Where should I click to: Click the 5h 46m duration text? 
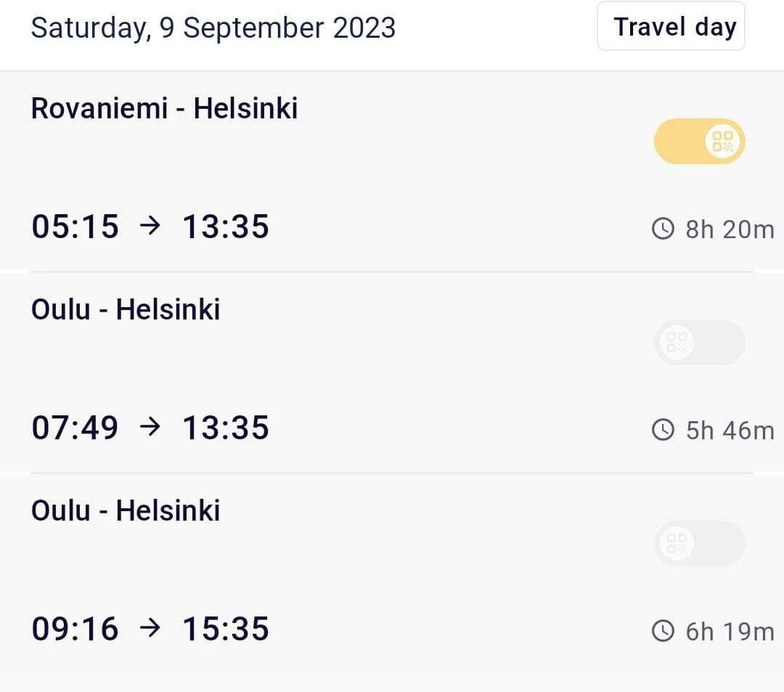point(730,431)
